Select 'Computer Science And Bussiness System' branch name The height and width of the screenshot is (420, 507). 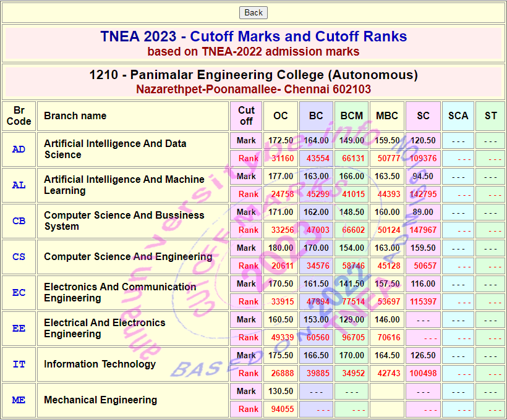pyautogui.click(x=124, y=221)
